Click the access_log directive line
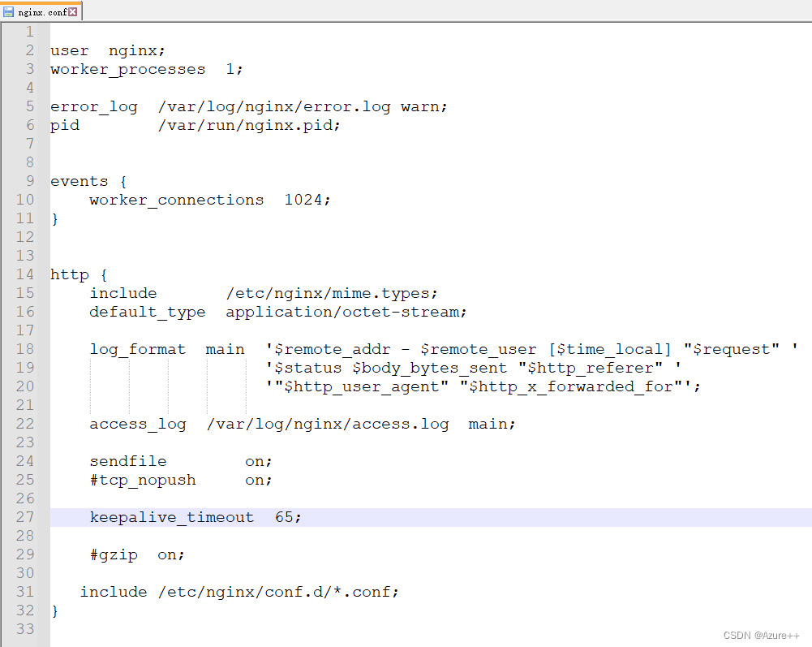Viewport: 812px width, 647px height. pyautogui.click(x=303, y=424)
